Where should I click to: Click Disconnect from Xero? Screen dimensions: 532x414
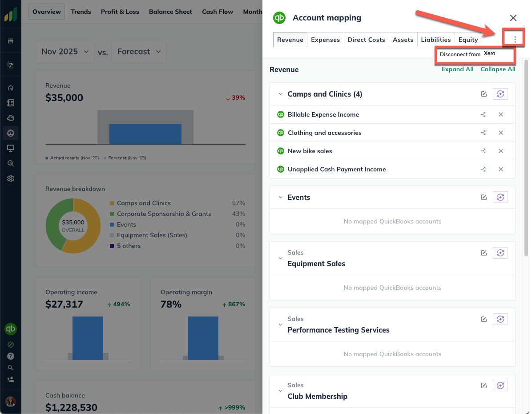click(475, 54)
